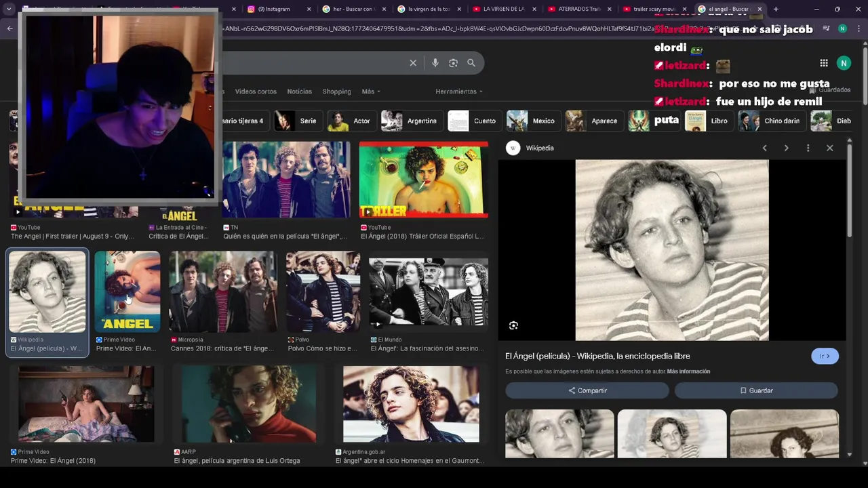Switch to the Instagram tab
Image resolution: width=868 pixels, height=488 pixels.
(273, 9)
